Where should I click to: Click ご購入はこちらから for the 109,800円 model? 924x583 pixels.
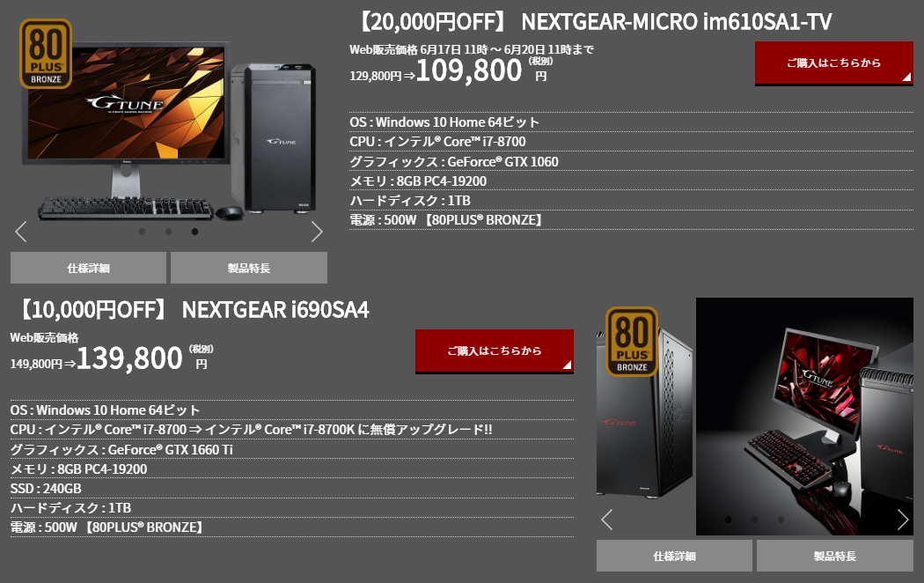pos(834,63)
